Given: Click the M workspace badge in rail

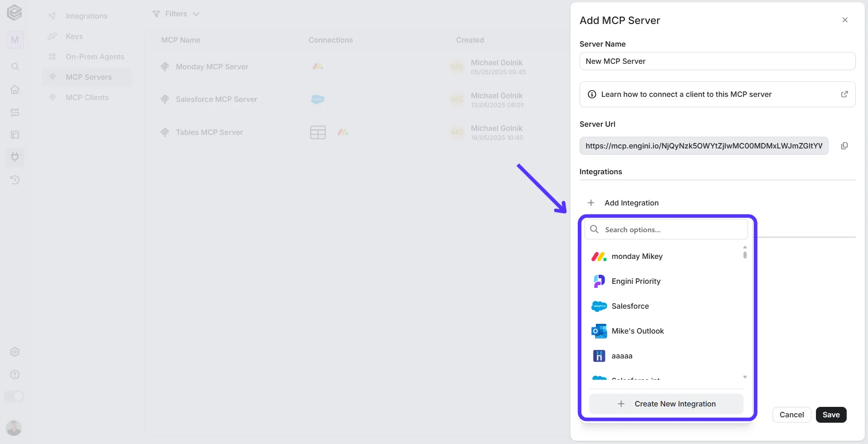Looking at the screenshot, I should pyautogui.click(x=15, y=40).
